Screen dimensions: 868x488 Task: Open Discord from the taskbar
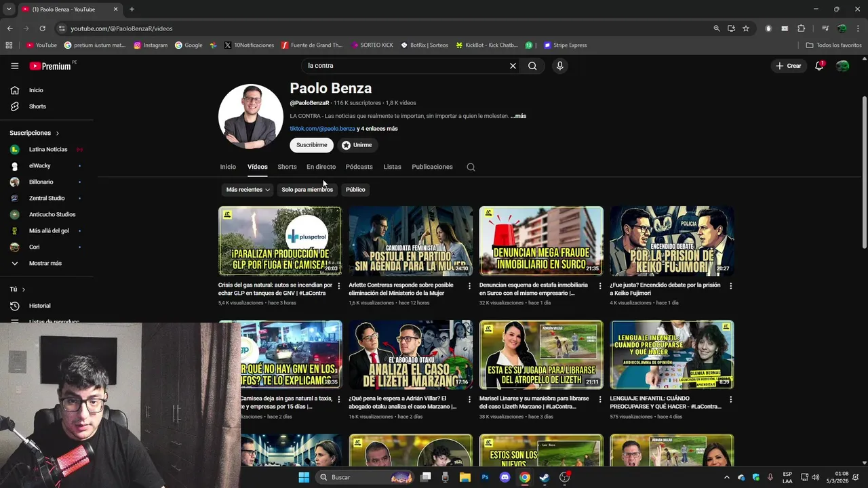505,477
